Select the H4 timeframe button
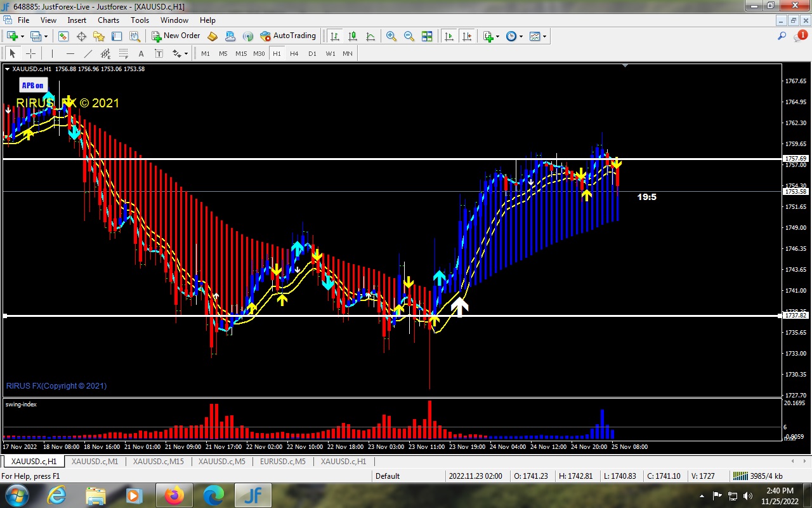 tap(294, 53)
